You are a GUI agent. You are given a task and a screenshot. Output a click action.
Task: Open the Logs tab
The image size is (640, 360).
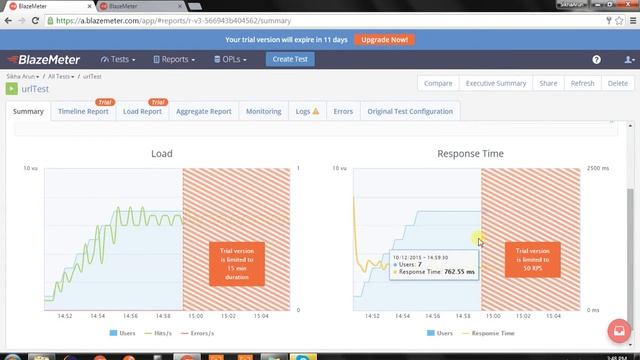tap(307, 111)
